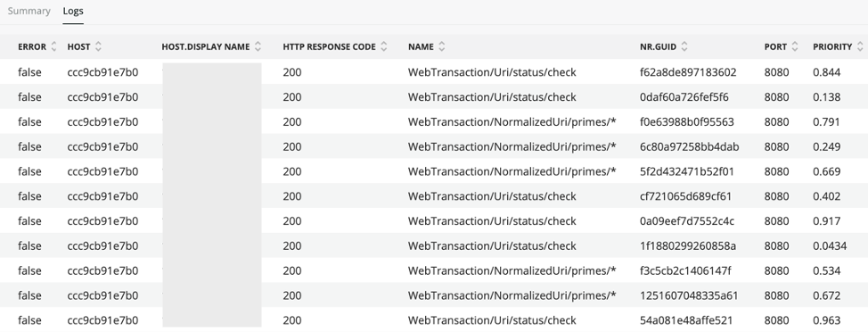This screenshot has height=332, width=868.
Task: Click response code 200 in the 0.917 row
Action: pos(292,221)
